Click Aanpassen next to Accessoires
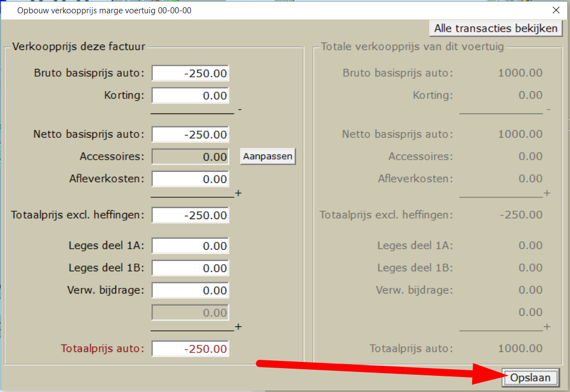 268,156
